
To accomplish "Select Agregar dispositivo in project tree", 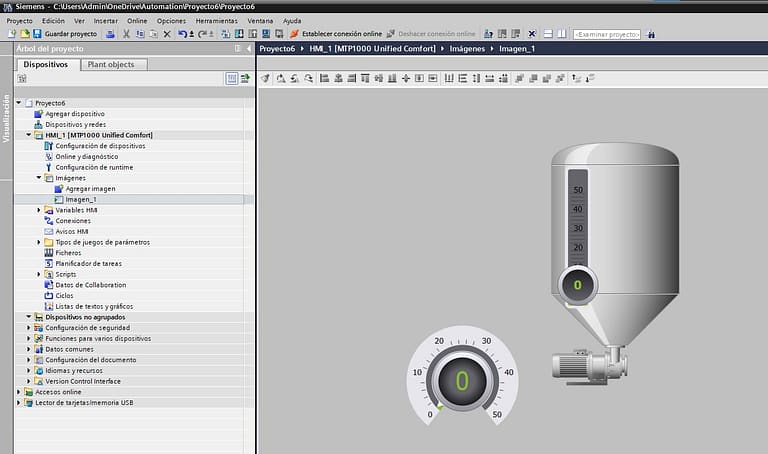I will coord(75,114).
